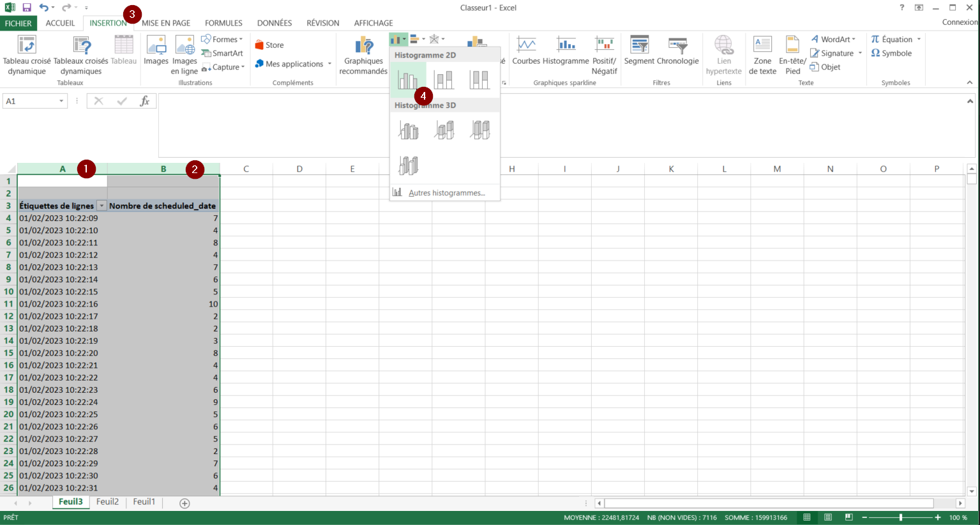This screenshot has height=525, width=980.
Task: Pick the 3D clustered histogram chart
Action: [x=408, y=130]
